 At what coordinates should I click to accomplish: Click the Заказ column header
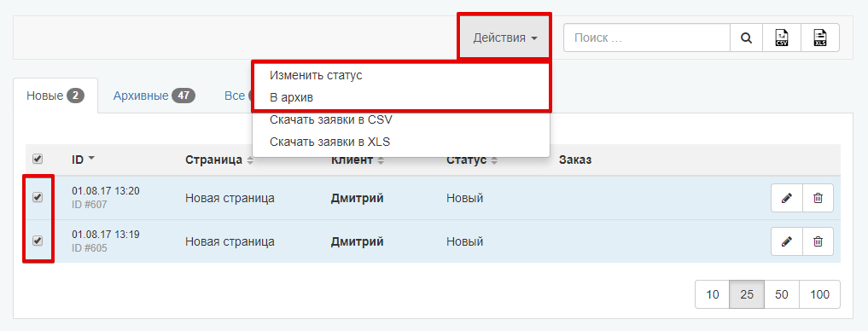(x=575, y=160)
